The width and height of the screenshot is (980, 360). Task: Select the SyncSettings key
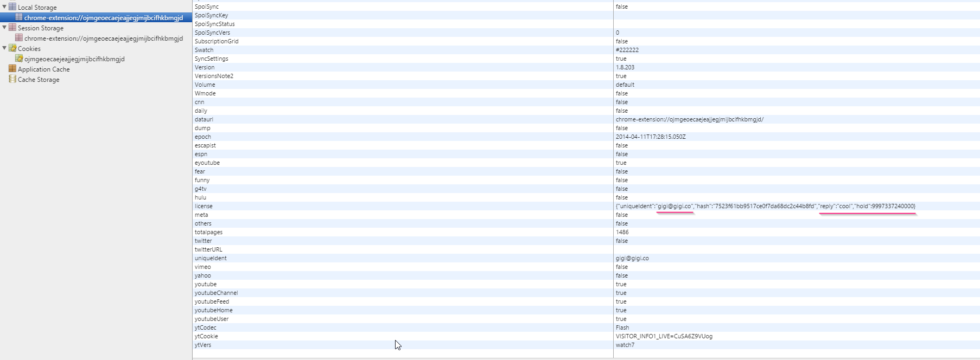coord(212,59)
